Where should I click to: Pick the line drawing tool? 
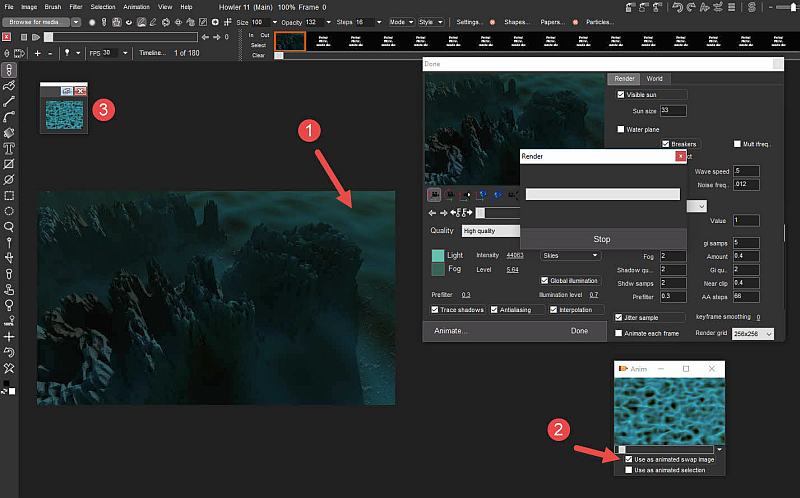point(9,101)
